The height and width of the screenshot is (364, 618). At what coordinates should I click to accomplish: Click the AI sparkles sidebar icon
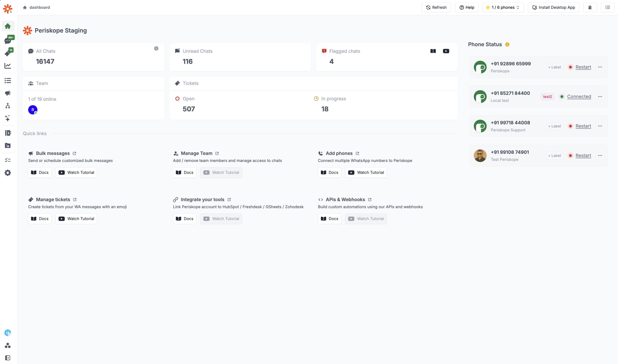[x=8, y=118]
